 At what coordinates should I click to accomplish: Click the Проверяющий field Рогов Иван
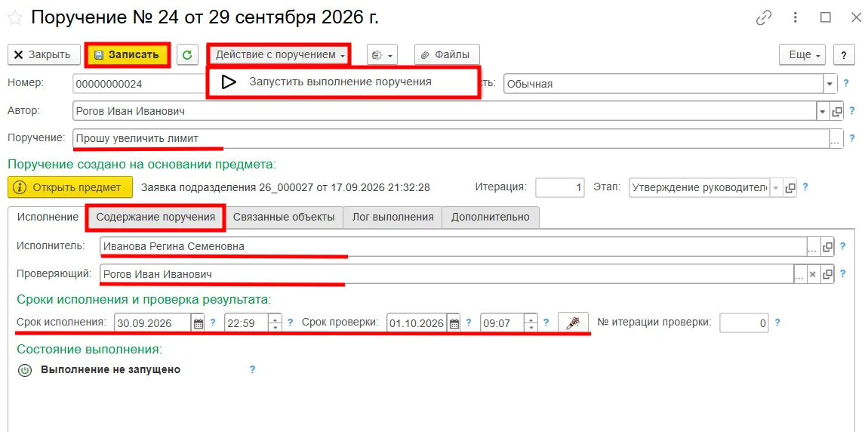[x=447, y=274]
